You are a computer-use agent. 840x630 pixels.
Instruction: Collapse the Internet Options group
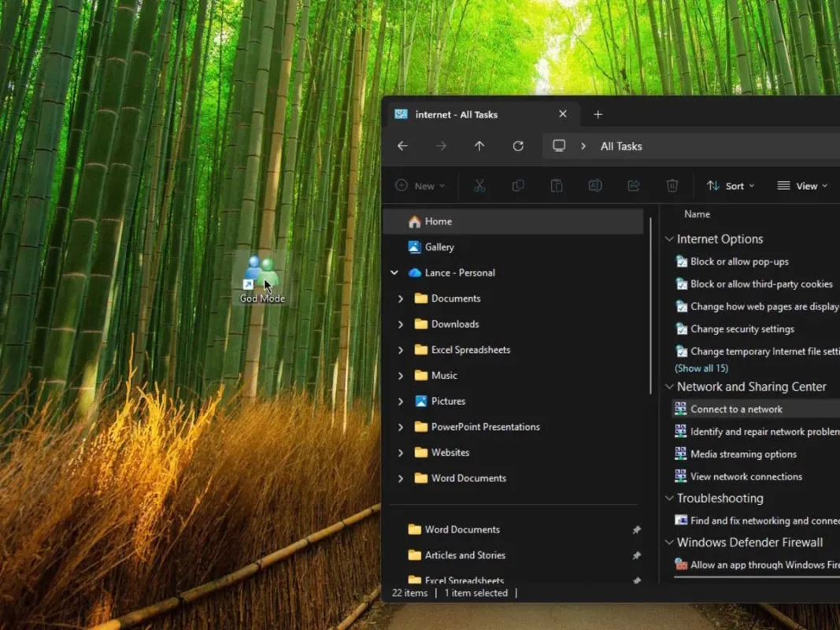(669, 239)
